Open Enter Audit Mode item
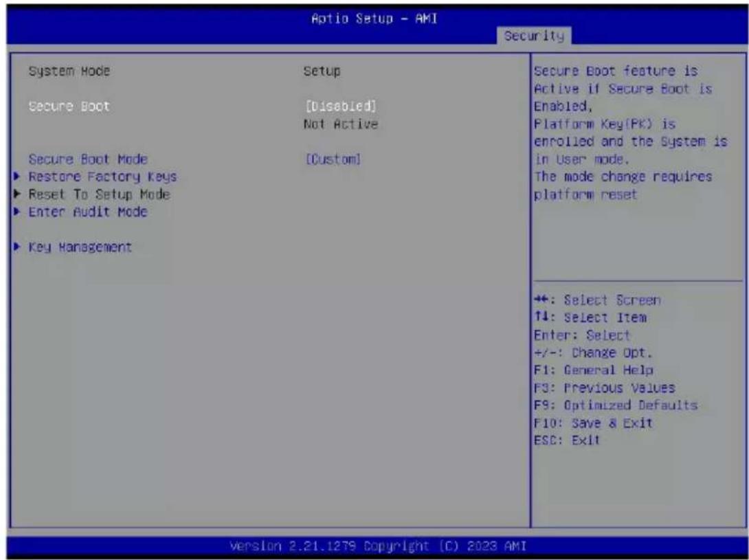Image resolution: width=749 pixels, height=560 pixels. [x=88, y=212]
